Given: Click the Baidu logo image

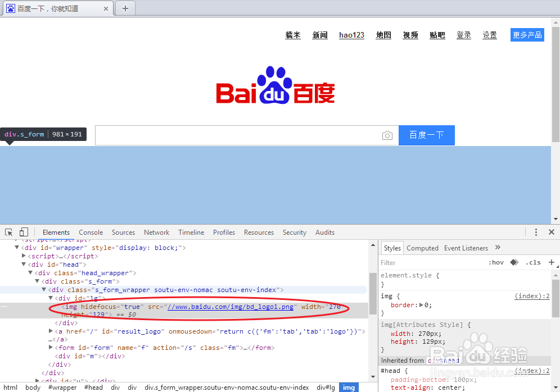Looking at the screenshot, I should click(x=276, y=85).
